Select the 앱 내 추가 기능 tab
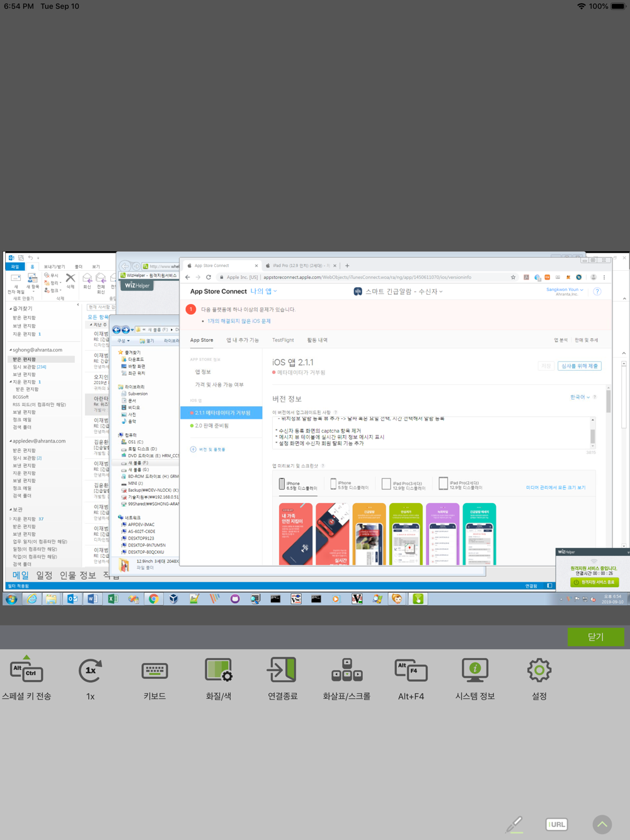Screen dimensions: 630x840 (x=243, y=340)
